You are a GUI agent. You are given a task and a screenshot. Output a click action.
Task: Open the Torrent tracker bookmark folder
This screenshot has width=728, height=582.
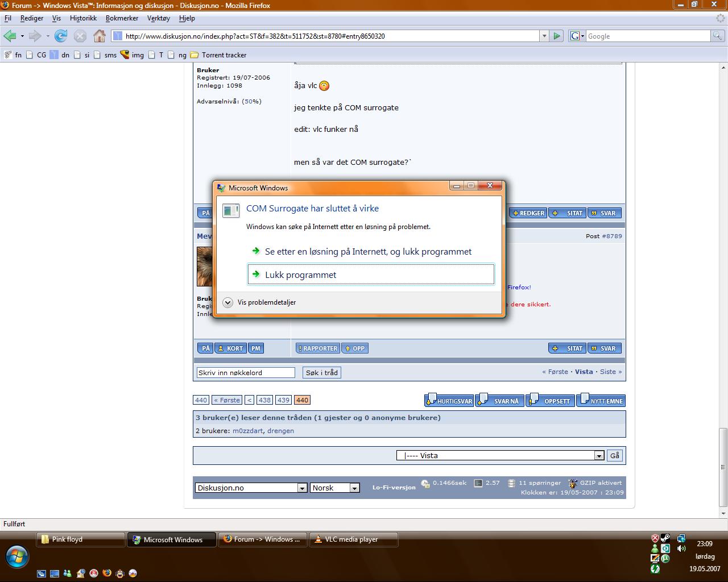[218, 55]
